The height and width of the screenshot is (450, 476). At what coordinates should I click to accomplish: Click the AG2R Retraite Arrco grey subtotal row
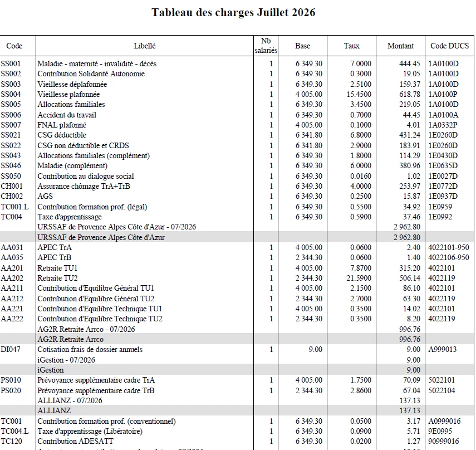click(237, 339)
